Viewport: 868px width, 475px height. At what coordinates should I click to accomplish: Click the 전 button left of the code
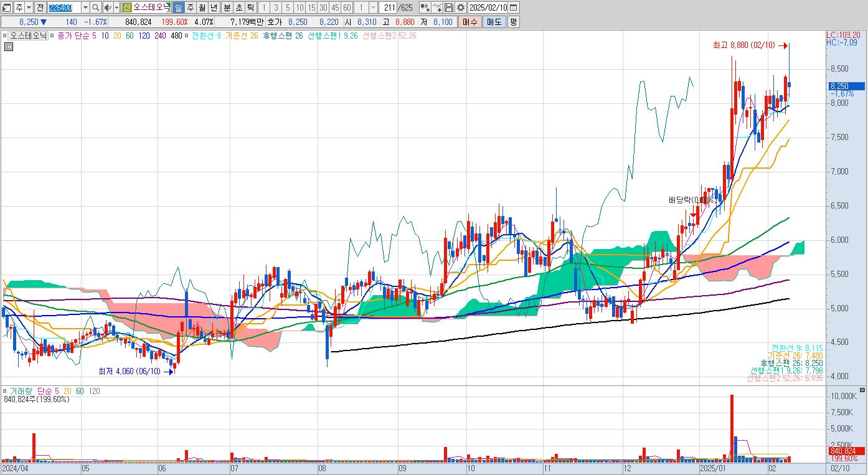tap(40, 7)
